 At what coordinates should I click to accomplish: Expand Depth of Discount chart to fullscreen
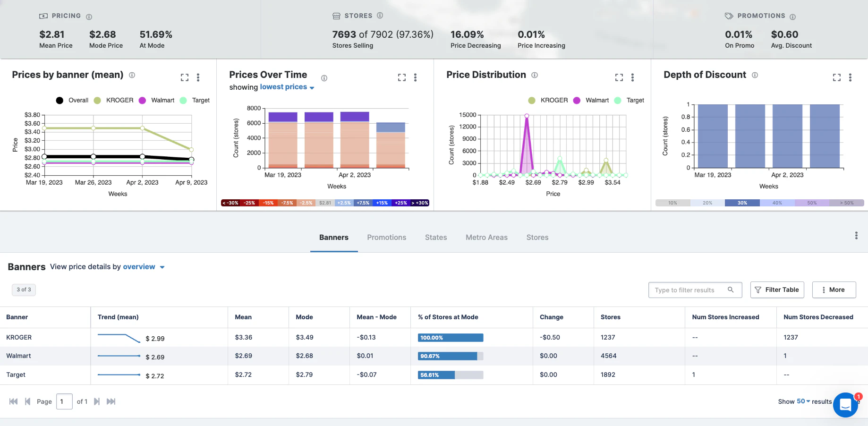click(836, 77)
